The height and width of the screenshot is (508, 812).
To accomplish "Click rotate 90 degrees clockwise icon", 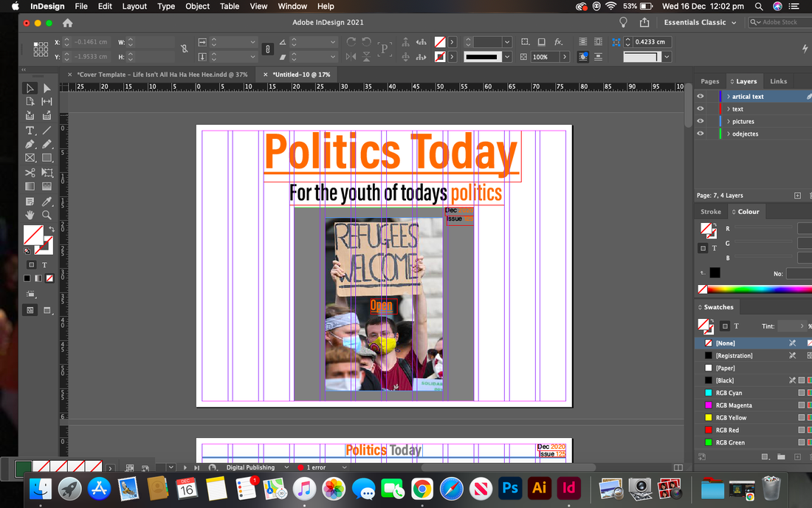I will tap(351, 42).
